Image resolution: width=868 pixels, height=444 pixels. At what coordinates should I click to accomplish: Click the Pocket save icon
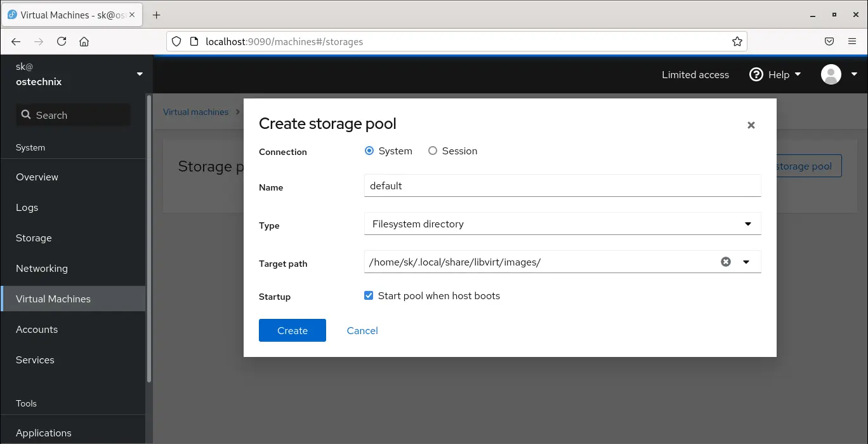829,41
